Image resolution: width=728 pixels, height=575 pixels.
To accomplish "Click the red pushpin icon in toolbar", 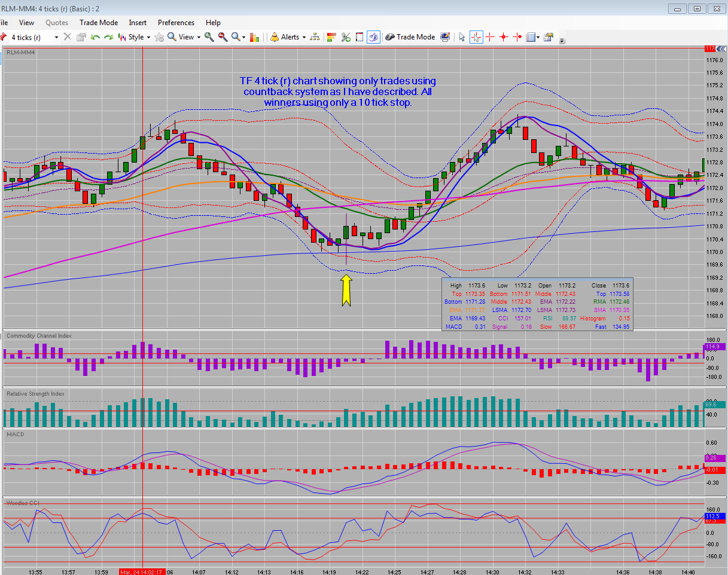I will click(x=2, y=37).
